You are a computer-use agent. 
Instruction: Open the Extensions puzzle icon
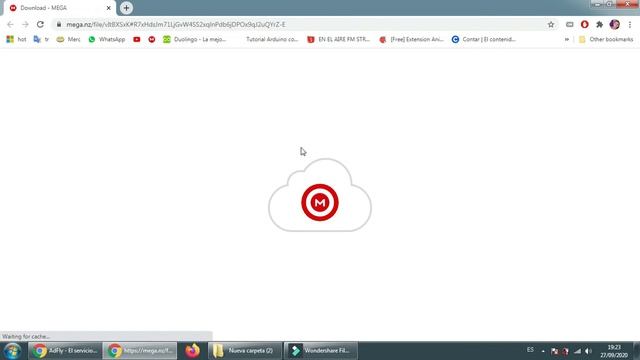point(599,24)
